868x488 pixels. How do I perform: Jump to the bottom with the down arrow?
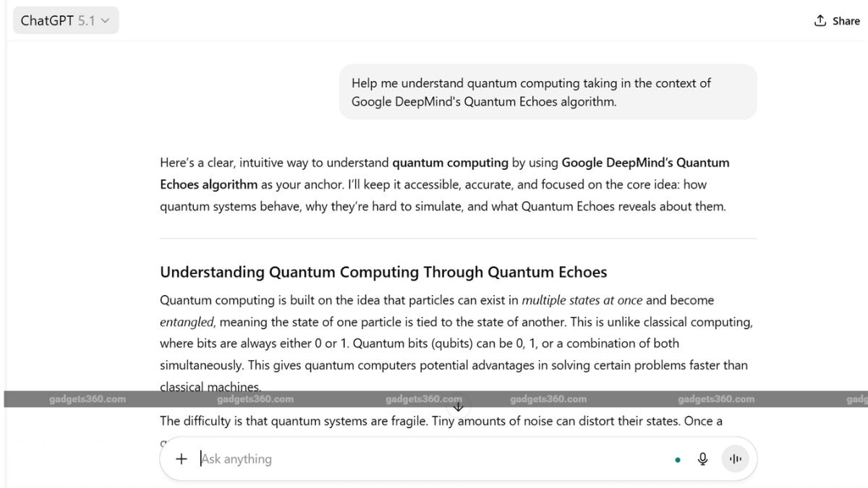coord(457,406)
